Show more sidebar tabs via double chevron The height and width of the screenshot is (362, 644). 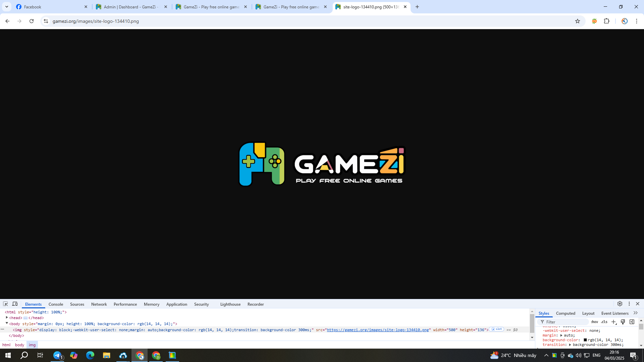click(636, 313)
